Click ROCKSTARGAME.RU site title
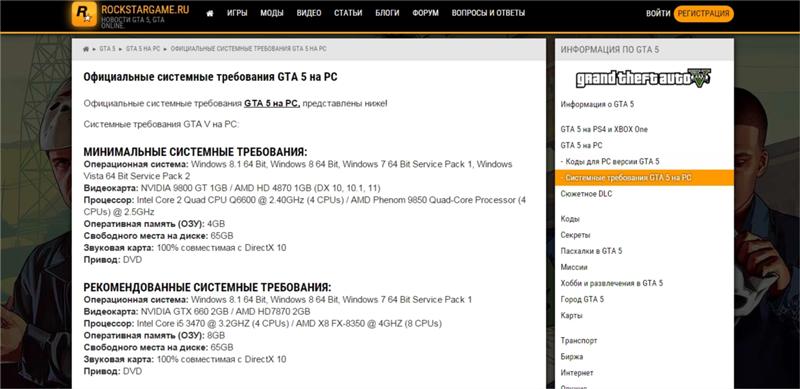800x389 pixels. click(x=145, y=9)
